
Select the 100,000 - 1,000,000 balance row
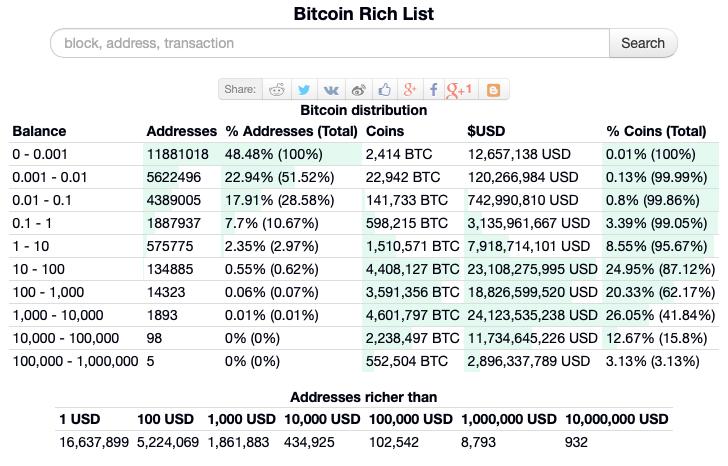[364, 361]
